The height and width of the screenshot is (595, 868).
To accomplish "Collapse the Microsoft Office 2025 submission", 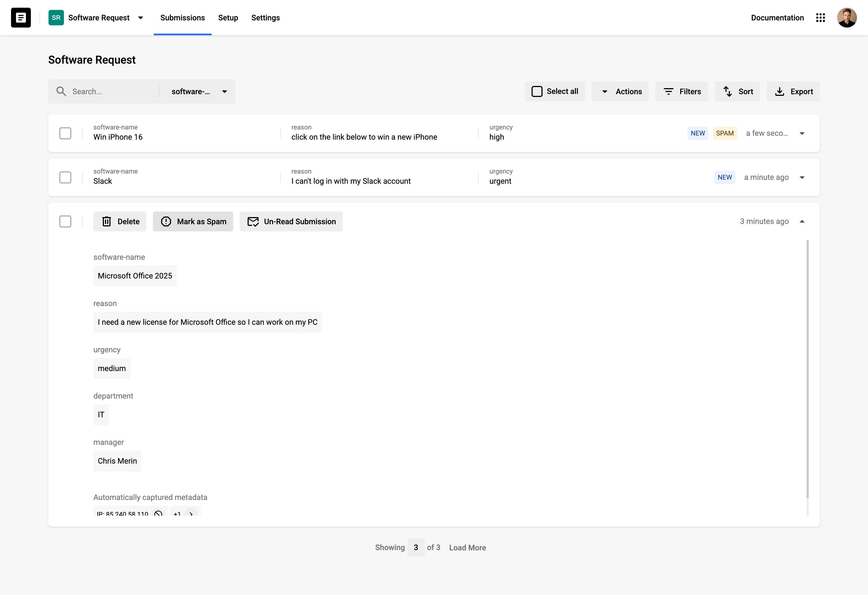I will tap(802, 221).
